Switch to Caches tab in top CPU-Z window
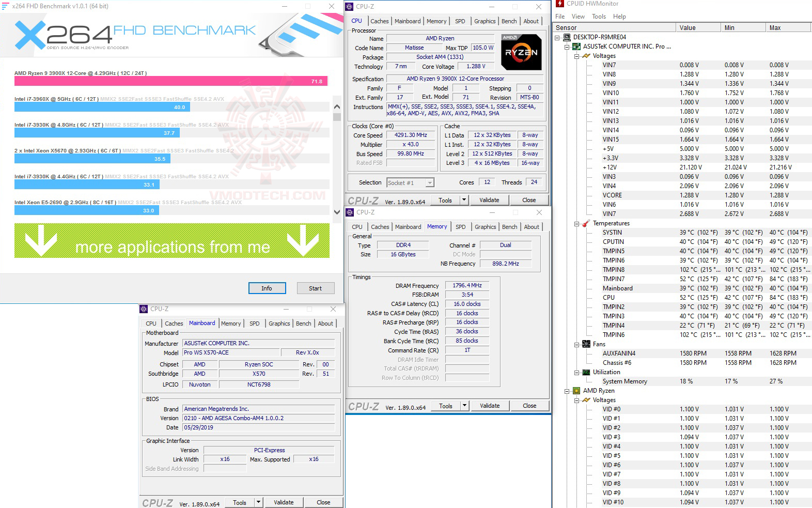This screenshot has height=508, width=812. 379,21
